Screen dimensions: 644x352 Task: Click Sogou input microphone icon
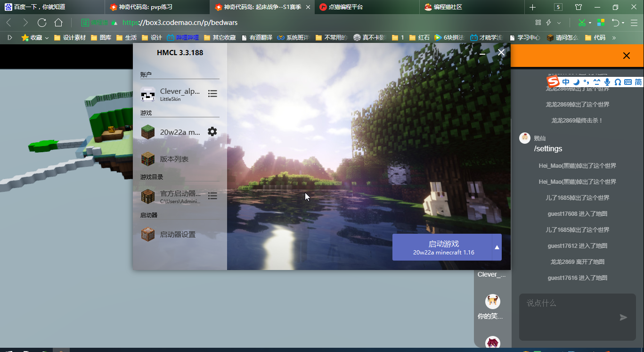(607, 82)
